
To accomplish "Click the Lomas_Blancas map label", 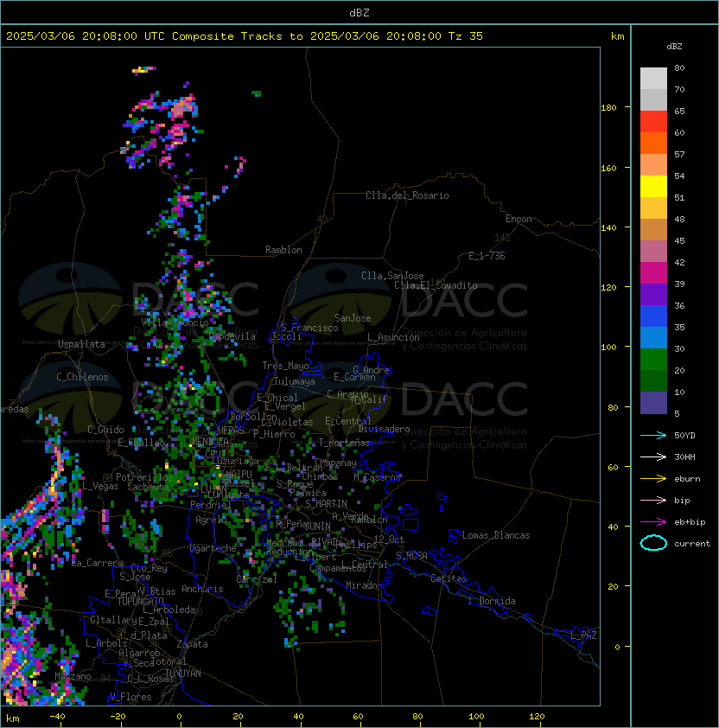I will [x=496, y=535].
